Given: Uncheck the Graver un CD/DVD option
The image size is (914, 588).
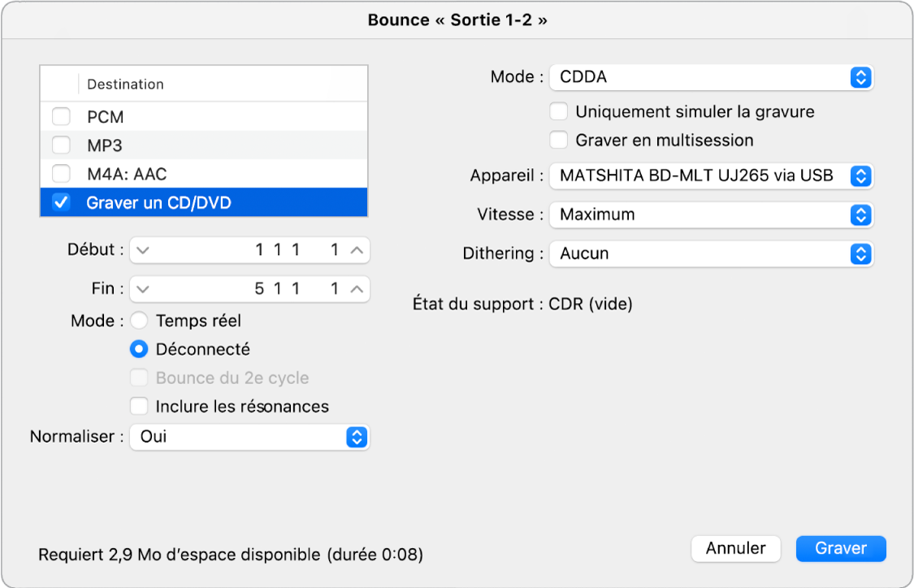Looking at the screenshot, I should tap(61, 202).
